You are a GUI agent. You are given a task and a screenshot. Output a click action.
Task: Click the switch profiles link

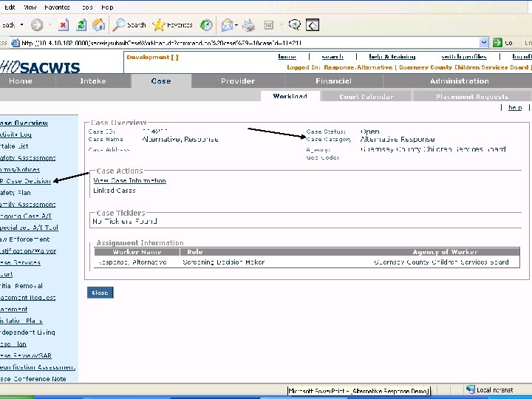pos(464,57)
